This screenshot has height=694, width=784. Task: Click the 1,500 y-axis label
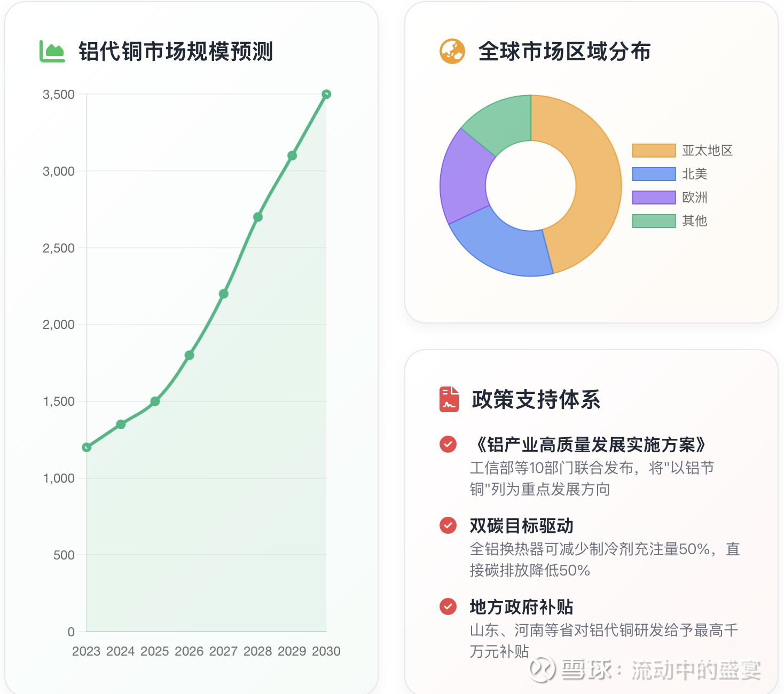pyautogui.click(x=59, y=401)
